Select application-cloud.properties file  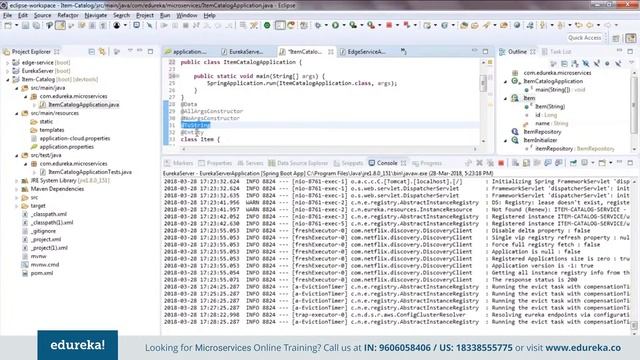75,138
